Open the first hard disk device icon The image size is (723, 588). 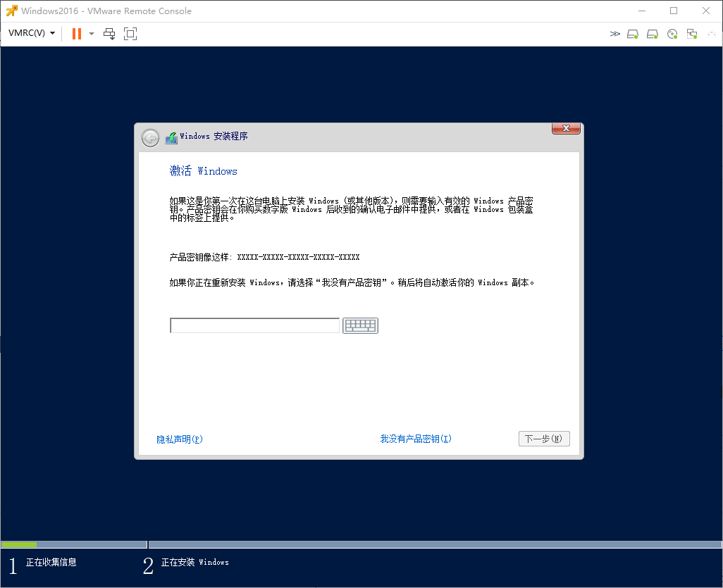click(633, 34)
